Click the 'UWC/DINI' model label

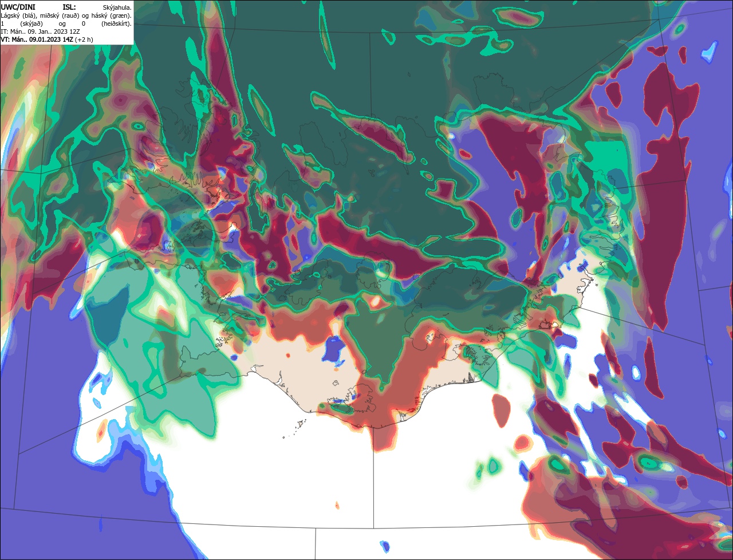18,7
